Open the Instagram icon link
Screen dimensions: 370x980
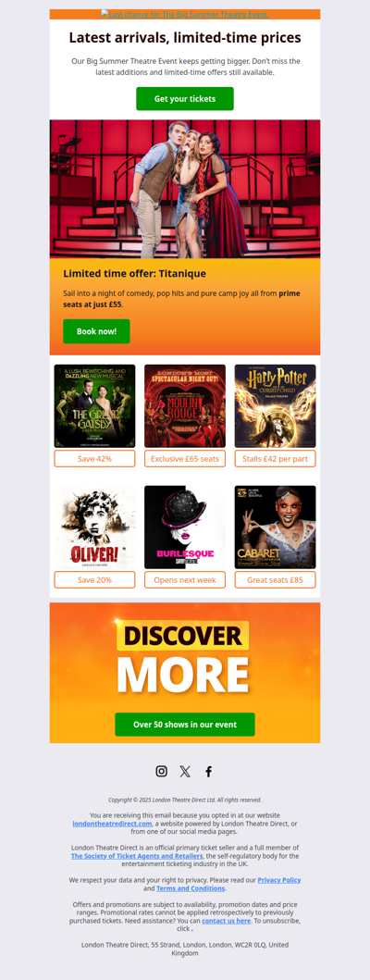click(x=161, y=771)
